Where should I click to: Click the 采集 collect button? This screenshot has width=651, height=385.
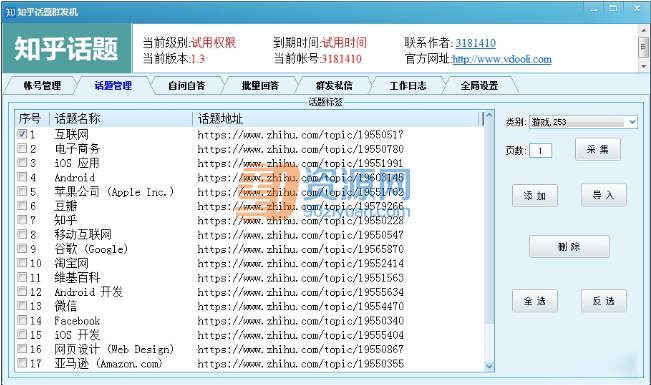tap(598, 150)
